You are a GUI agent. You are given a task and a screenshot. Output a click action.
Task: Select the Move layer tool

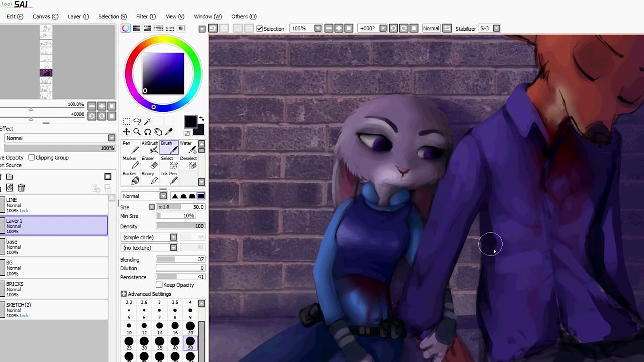(x=127, y=132)
